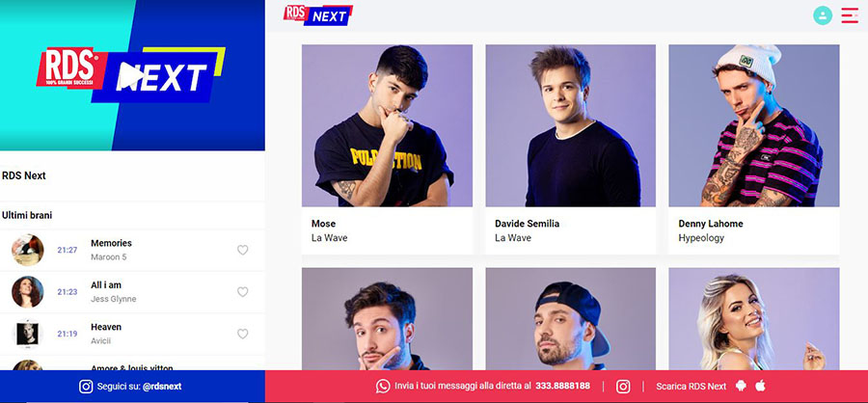The image size is (868, 403).
Task: Open the hamburger menu icon
Action: point(849,15)
